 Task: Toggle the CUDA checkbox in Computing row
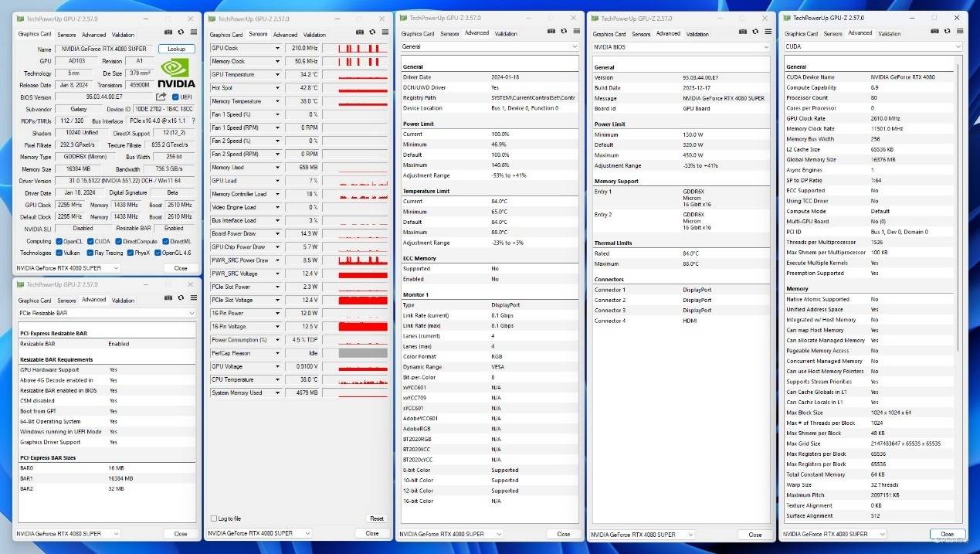click(x=91, y=241)
